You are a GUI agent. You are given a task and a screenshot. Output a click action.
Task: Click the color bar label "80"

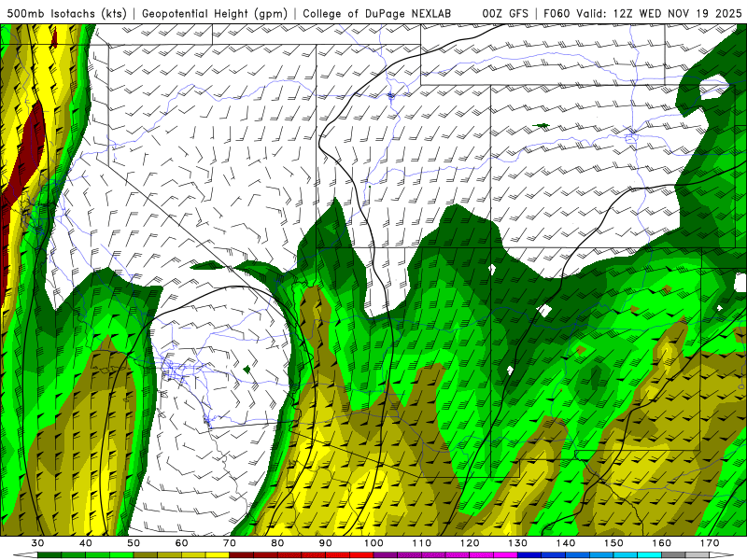(277, 543)
